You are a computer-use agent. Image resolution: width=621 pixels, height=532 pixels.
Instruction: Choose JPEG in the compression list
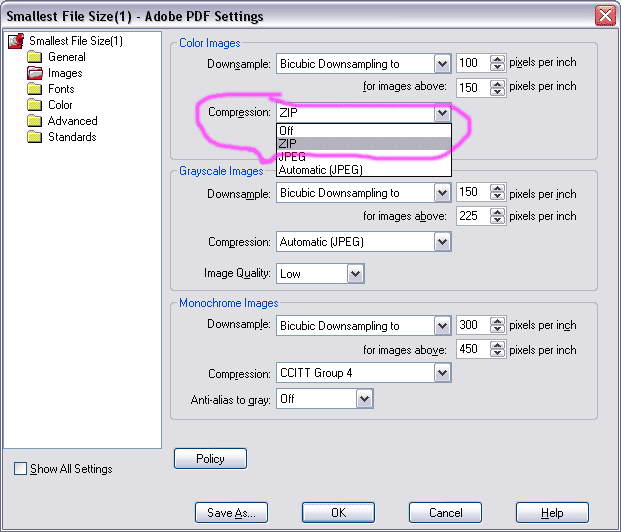[x=364, y=156]
